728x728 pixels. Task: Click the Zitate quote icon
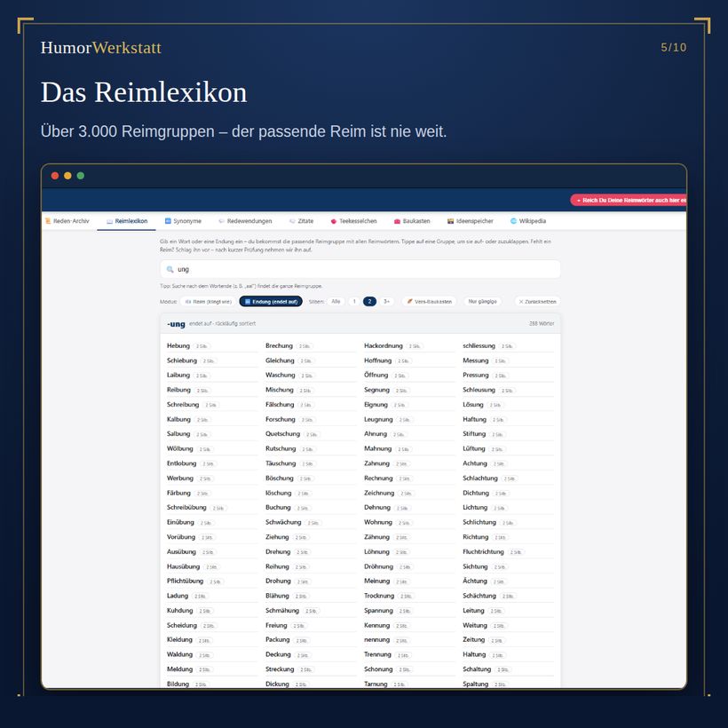292,221
